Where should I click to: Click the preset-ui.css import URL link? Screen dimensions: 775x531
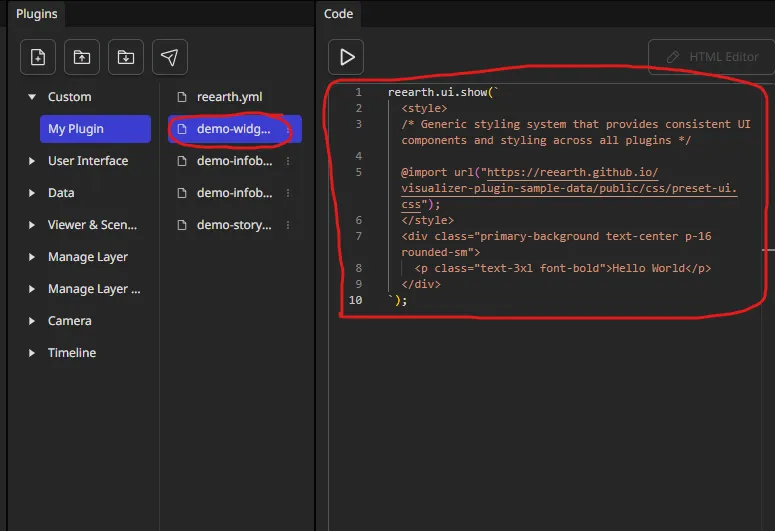click(568, 188)
